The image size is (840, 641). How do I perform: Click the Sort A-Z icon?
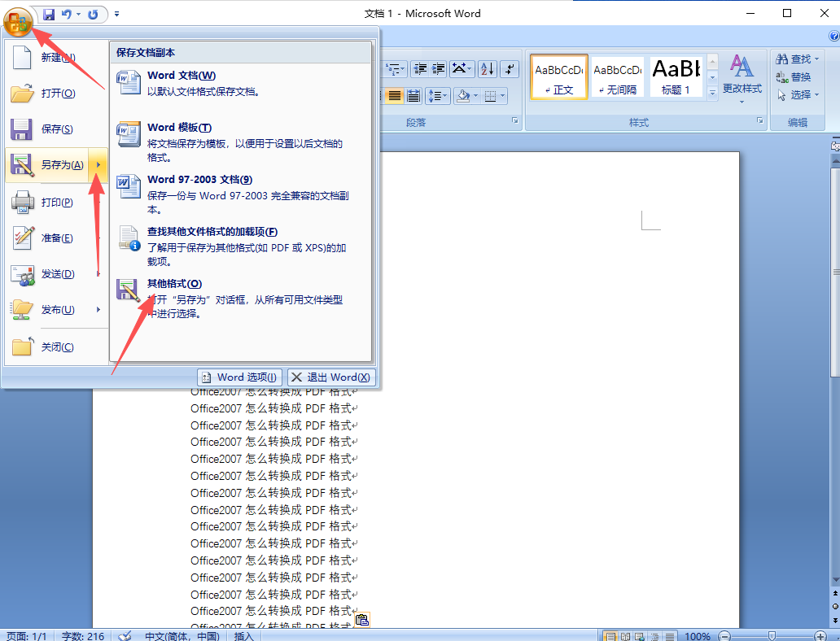[487, 68]
